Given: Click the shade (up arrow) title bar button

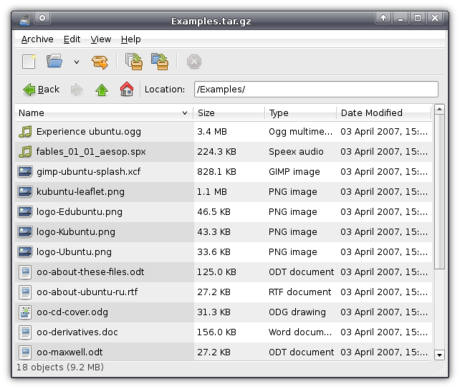Looking at the screenshot, I should [x=384, y=18].
